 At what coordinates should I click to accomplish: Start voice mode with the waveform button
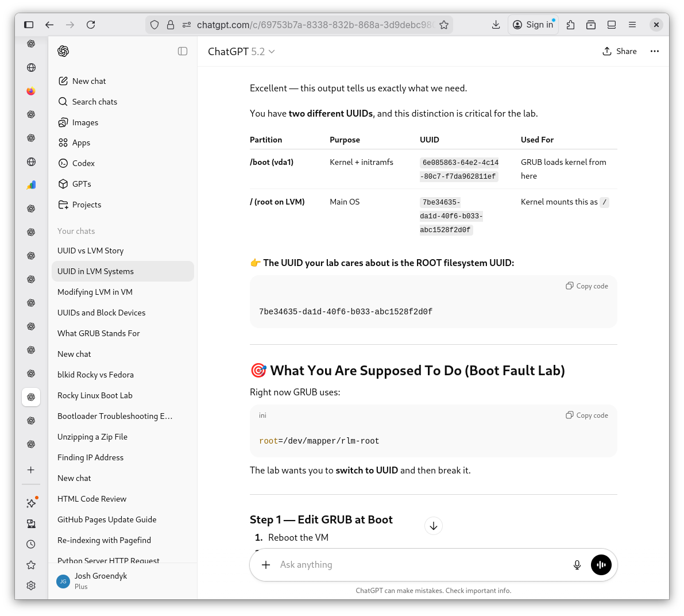601,565
